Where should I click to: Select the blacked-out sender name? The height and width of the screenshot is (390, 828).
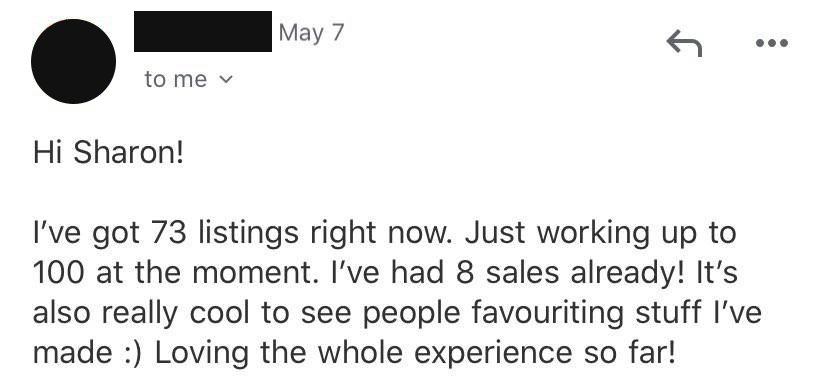[203, 31]
